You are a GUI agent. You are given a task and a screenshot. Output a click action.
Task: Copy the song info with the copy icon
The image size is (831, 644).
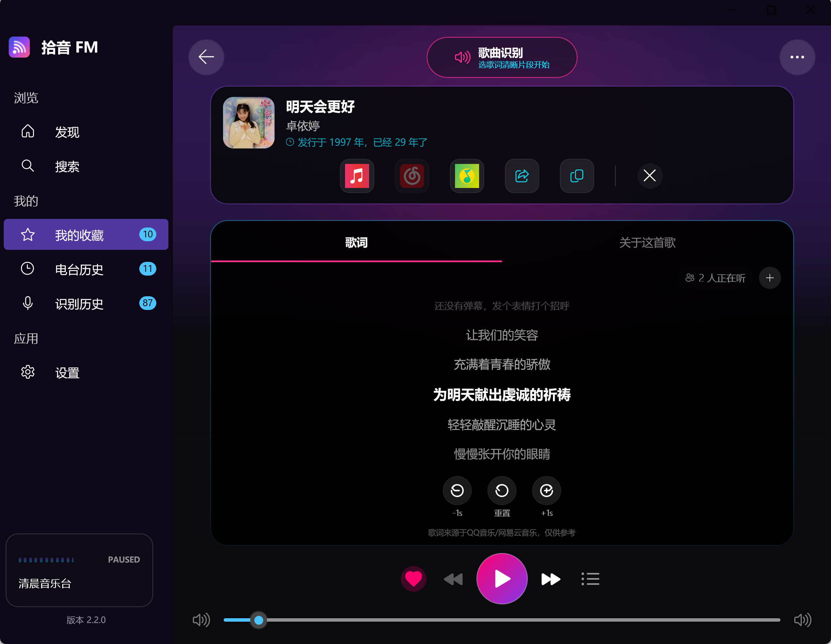(577, 176)
